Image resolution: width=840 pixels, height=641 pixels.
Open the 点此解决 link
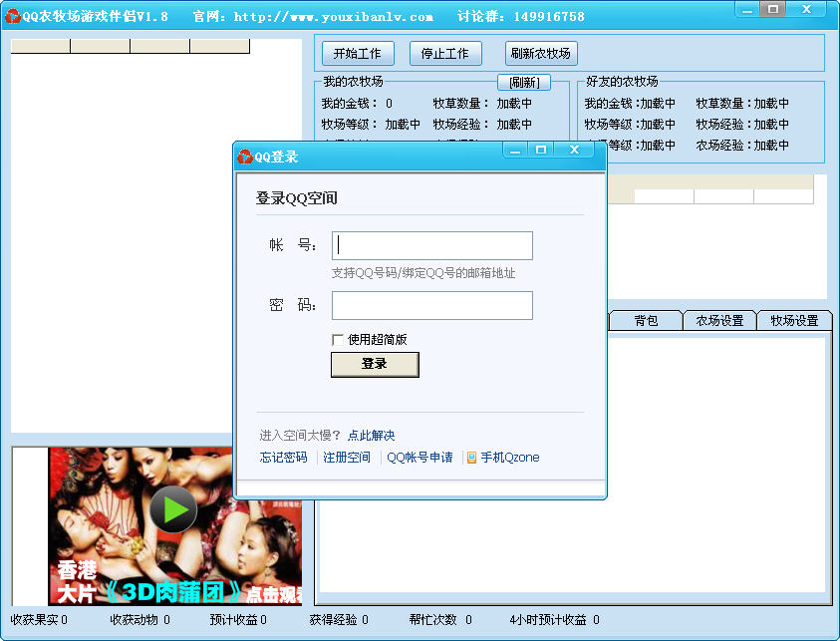tap(372, 436)
